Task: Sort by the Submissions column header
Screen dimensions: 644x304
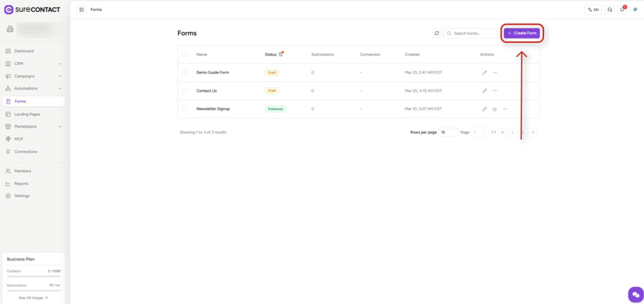Action: [323, 54]
